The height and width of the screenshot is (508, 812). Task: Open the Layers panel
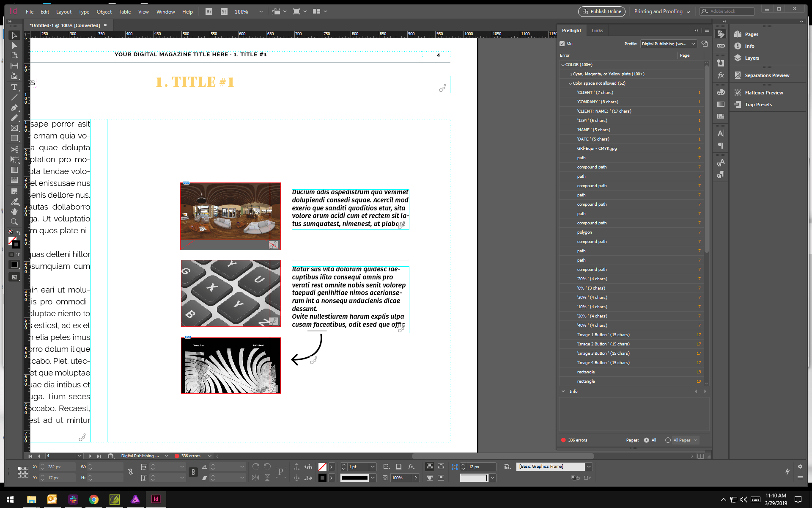752,58
